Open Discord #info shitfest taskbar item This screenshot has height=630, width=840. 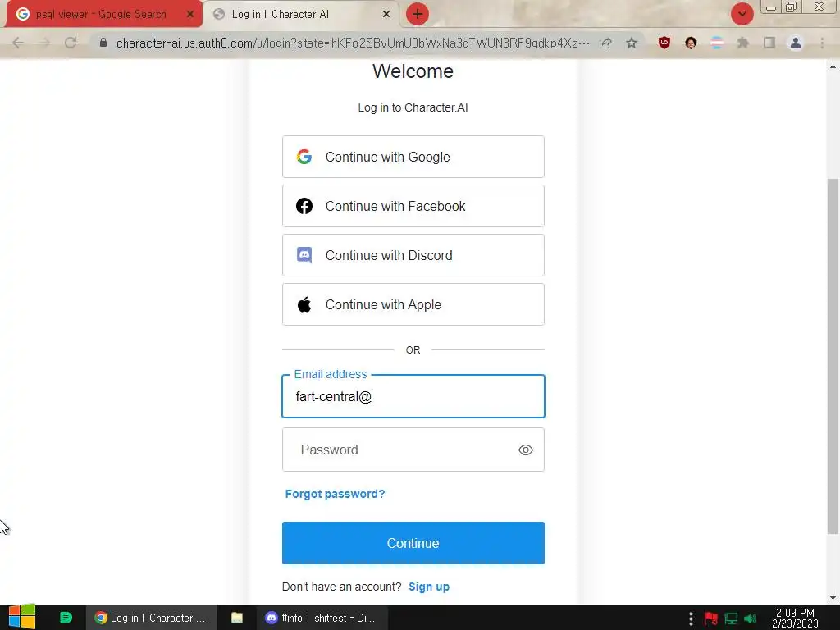pos(322,618)
